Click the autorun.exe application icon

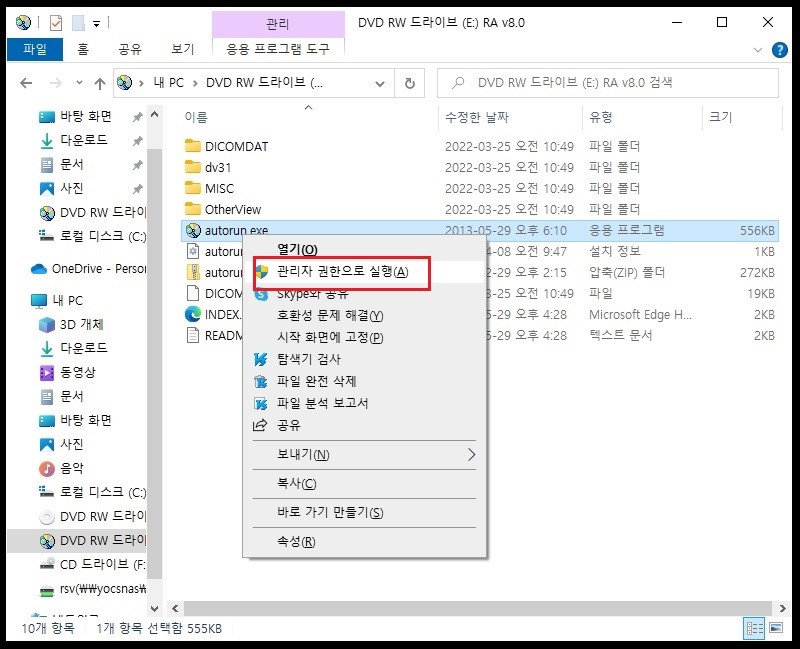click(x=193, y=230)
